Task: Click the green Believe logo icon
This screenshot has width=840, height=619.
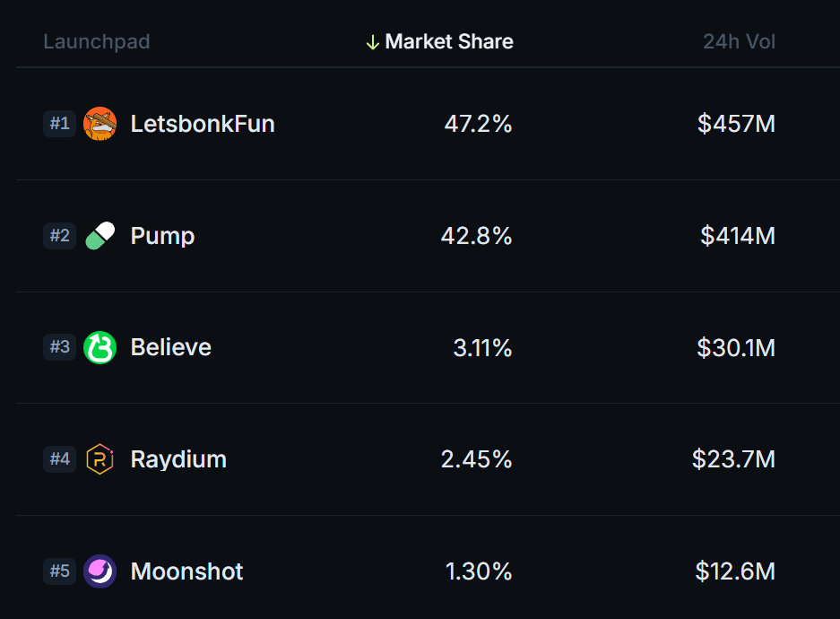Action: tap(100, 347)
